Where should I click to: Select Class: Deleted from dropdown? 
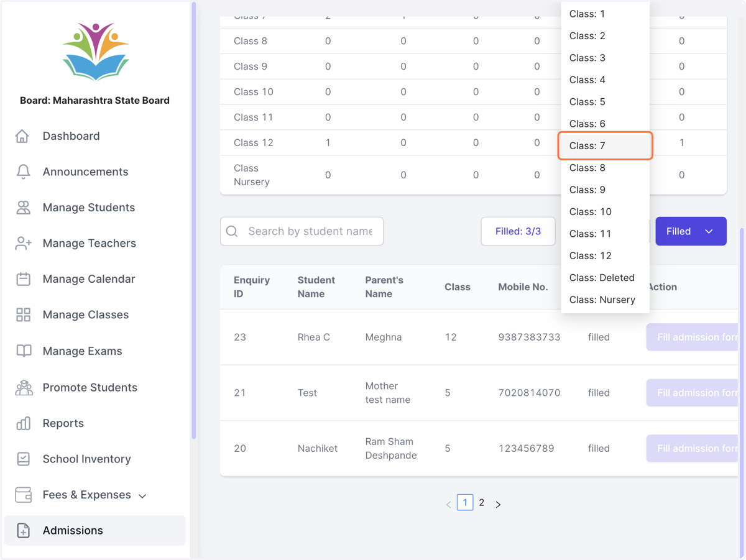point(605,278)
